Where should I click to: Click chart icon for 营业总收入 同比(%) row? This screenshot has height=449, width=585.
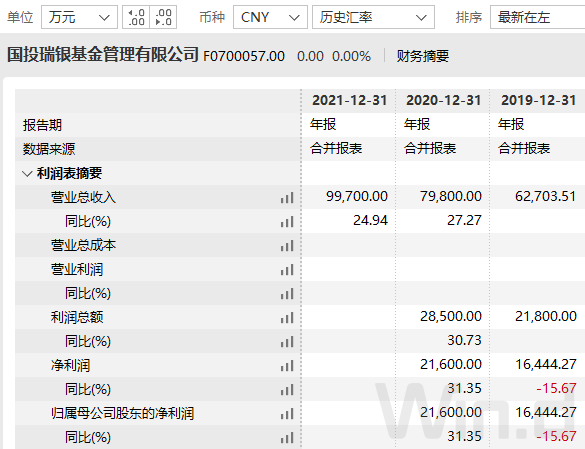(287, 222)
